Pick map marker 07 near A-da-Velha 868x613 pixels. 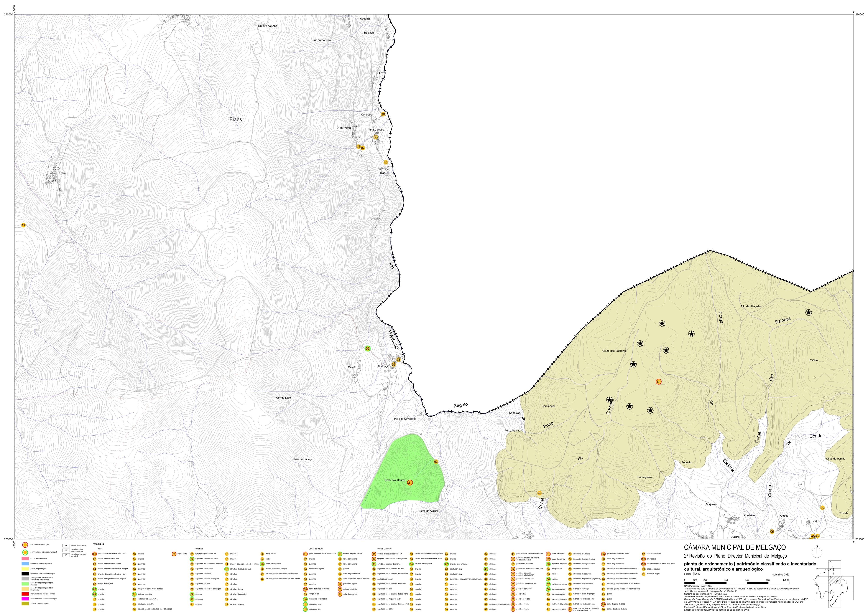363,148
